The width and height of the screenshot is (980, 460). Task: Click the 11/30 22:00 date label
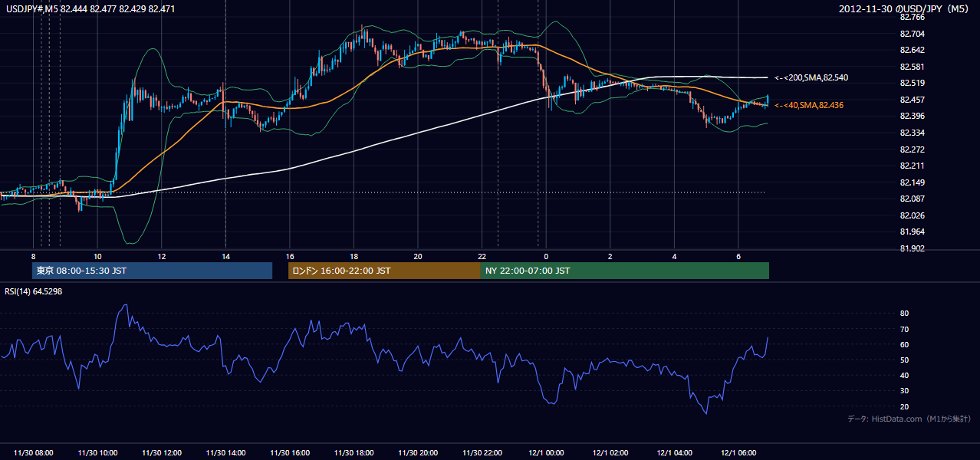pos(482,453)
